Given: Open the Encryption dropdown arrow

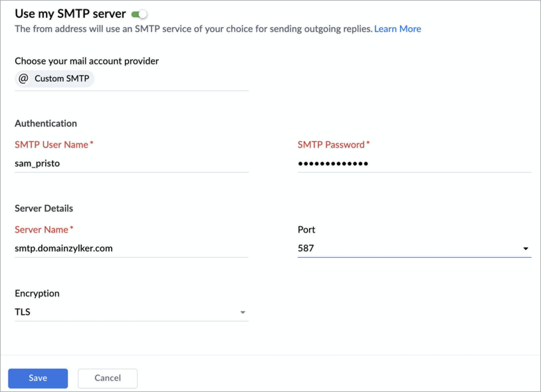Looking at the screenshot, I should click(243, 312).
